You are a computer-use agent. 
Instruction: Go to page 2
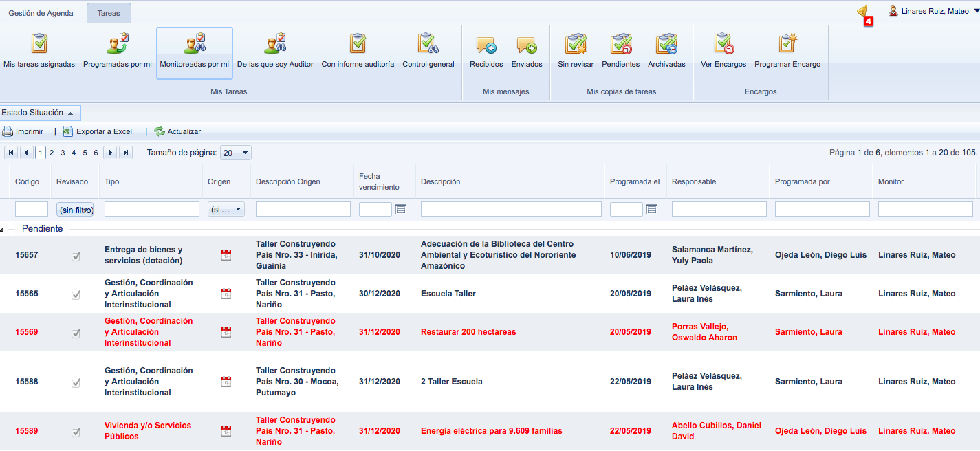[52, 153]
